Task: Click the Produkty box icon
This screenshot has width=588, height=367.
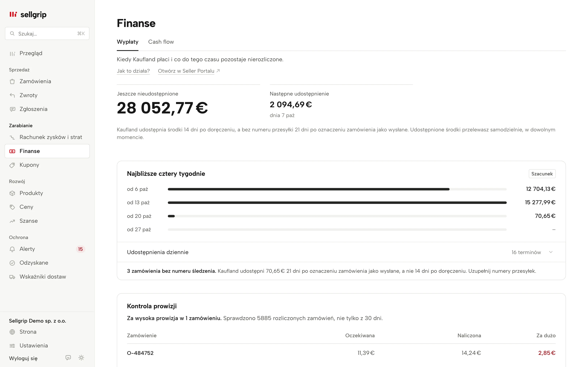Action: pos(12,193)
